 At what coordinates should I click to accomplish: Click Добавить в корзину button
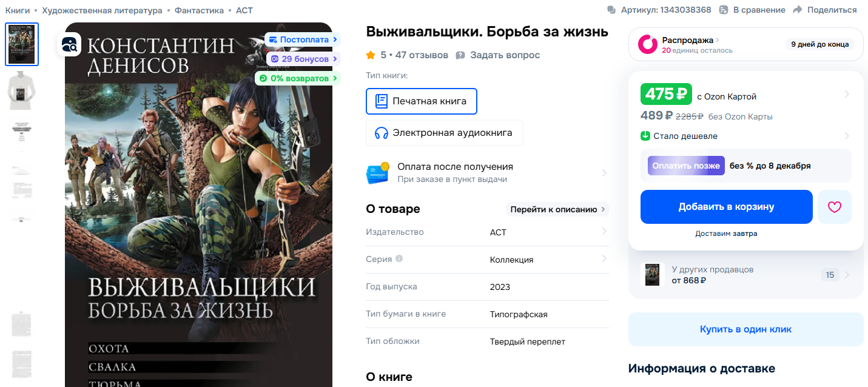[727, 207]
